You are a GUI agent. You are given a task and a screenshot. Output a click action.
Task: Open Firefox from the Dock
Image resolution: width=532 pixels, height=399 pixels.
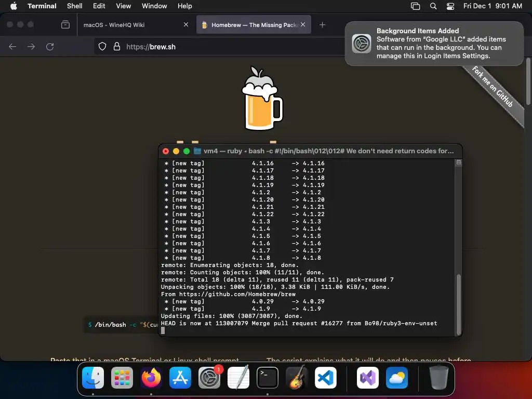tap(151, 378)
